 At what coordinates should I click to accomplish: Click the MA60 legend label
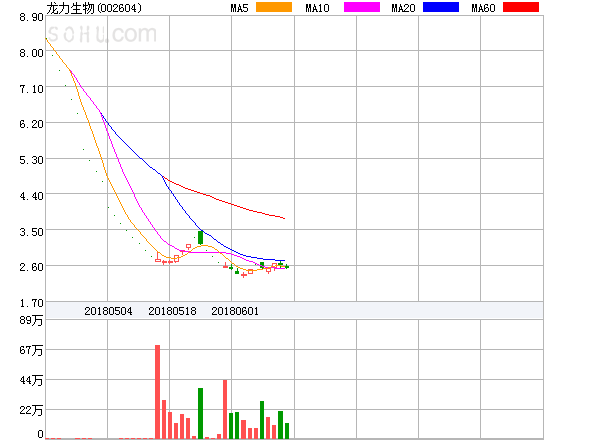pos(483,8)
